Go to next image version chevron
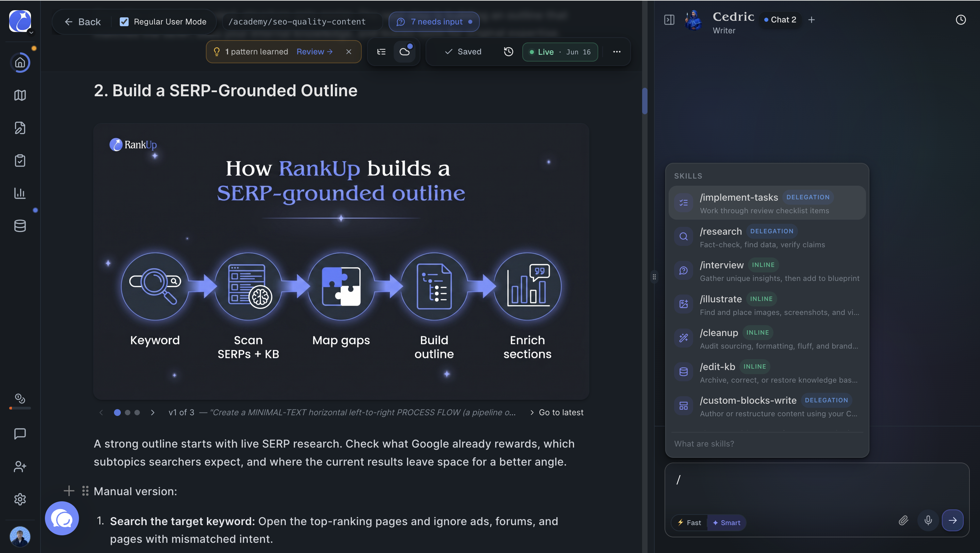This screenshot has width=980, height=553. [152, 413]
